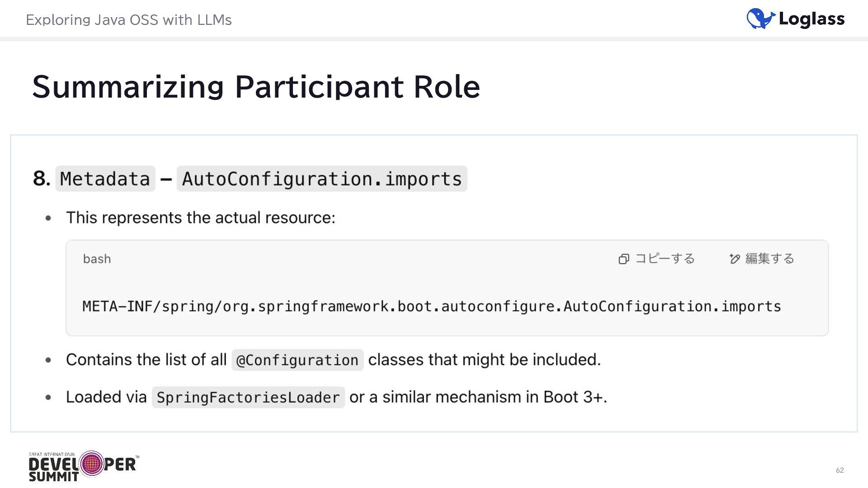Click the "Exploring Java OSS with LLMs" header
This screenshot has width=868, height=488.
coord(129,20)
